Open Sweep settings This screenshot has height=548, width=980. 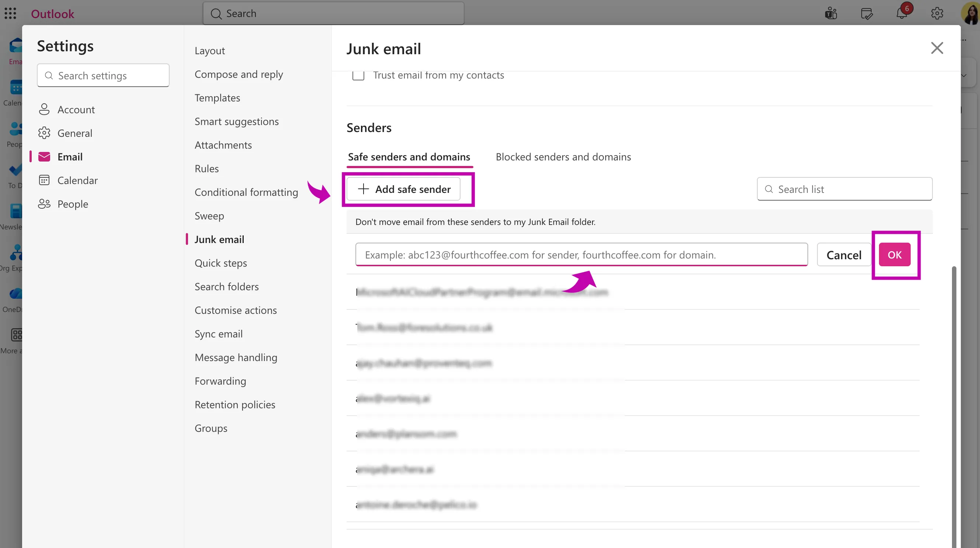pos(209,216)
